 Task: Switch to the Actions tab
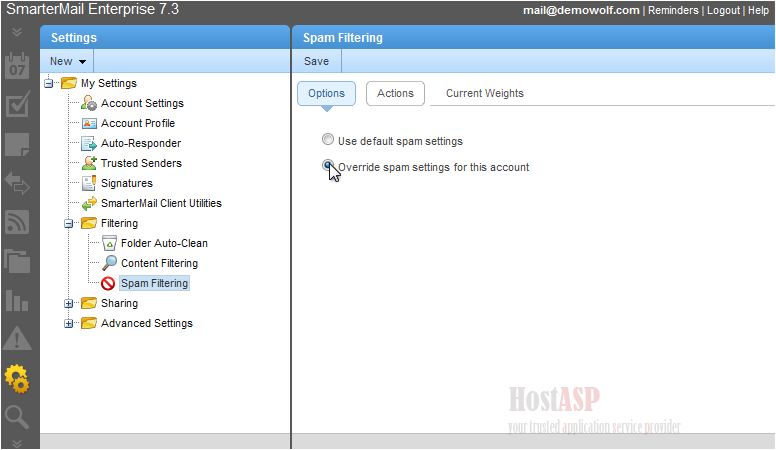click(395, 94)
